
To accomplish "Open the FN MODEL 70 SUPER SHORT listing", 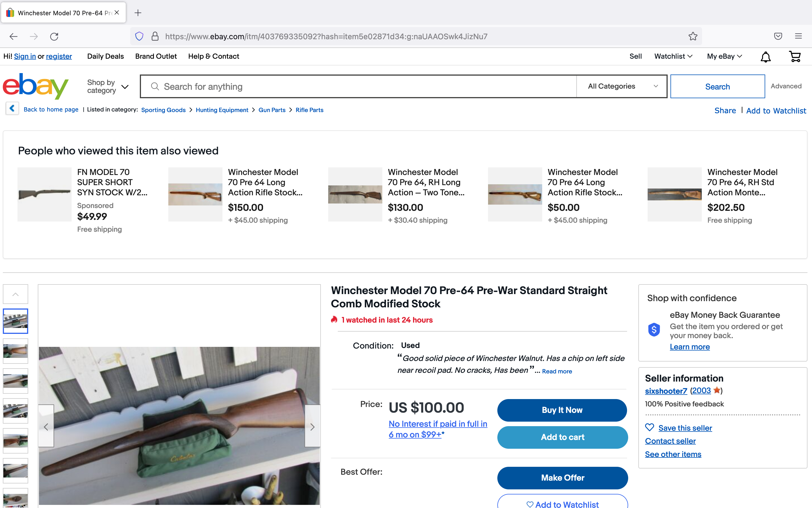I will point(112,182).
